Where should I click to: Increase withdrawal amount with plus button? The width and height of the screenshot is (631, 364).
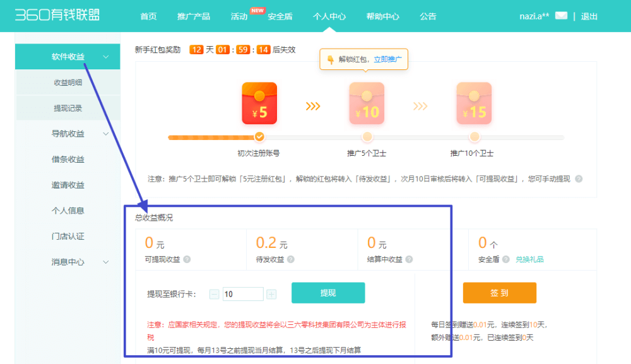click(271, 295)
